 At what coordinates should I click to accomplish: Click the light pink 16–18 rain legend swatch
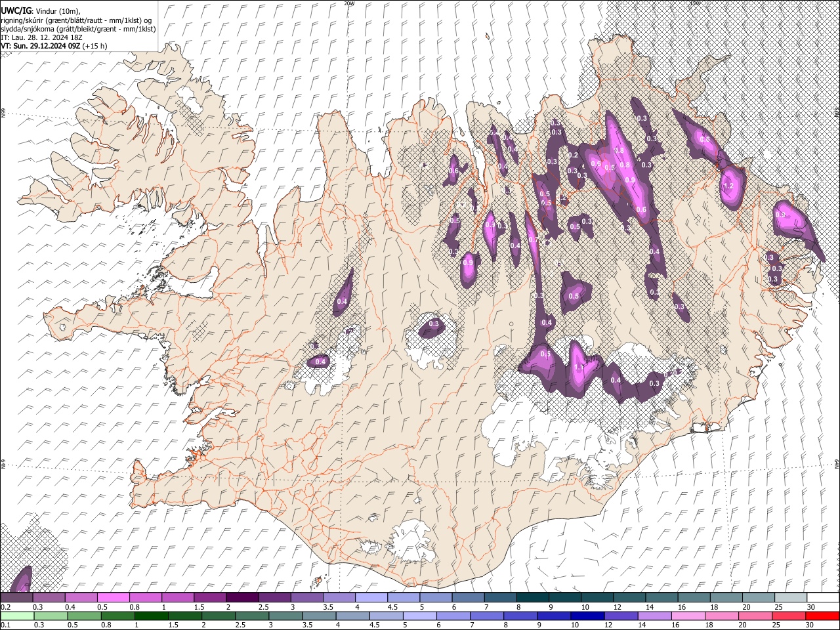point(689,616)
